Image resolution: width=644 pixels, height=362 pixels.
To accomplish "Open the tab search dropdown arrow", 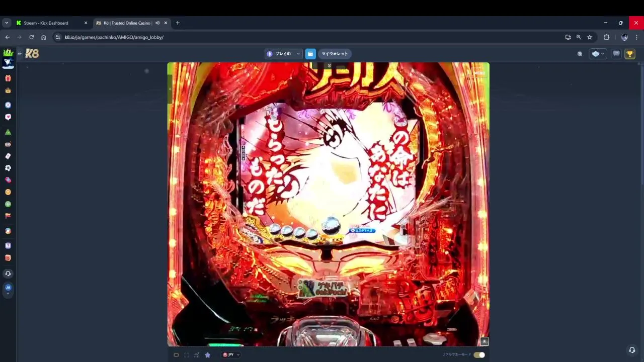I will (7, 23).
